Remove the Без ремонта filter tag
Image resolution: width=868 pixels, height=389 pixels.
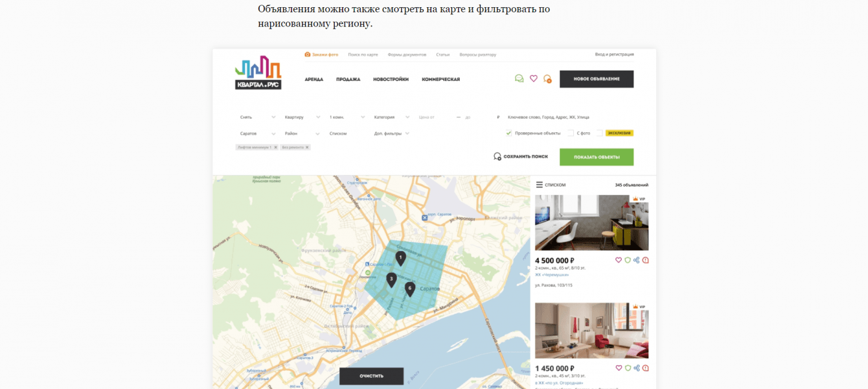(307, 147)
